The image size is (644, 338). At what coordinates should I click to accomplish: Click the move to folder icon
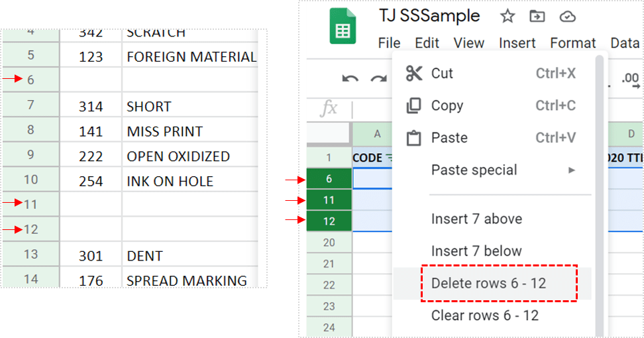point(537,17)
